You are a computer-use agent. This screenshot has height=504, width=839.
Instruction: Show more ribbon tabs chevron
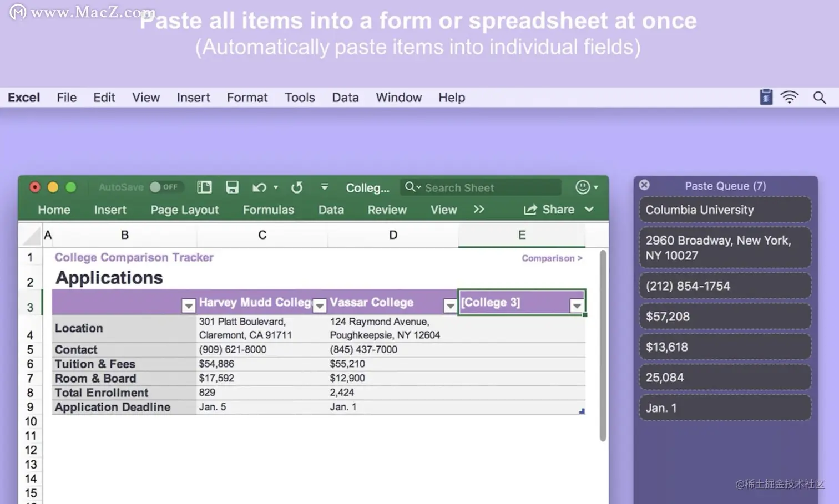(479, 210)
